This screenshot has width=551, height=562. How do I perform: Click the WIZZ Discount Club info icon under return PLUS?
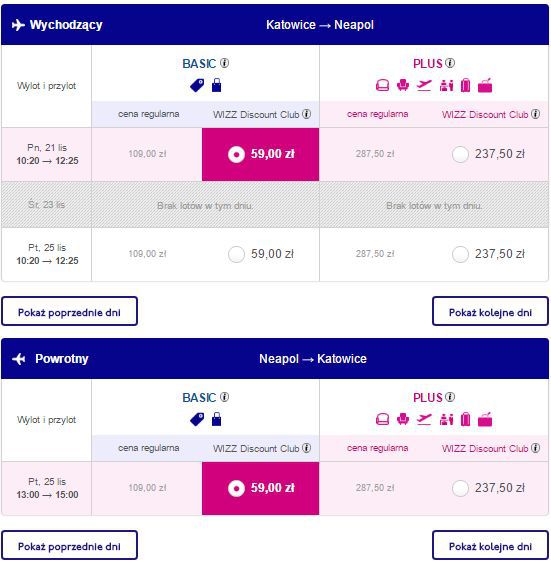[536, 448]
